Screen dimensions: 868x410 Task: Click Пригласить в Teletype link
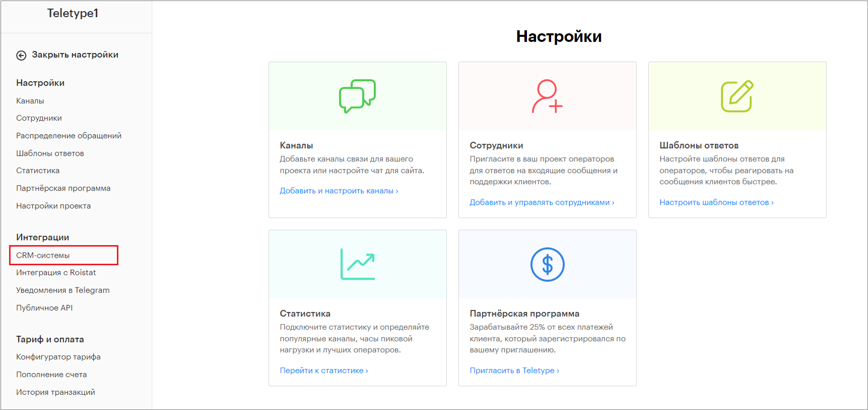pos(514,370)
